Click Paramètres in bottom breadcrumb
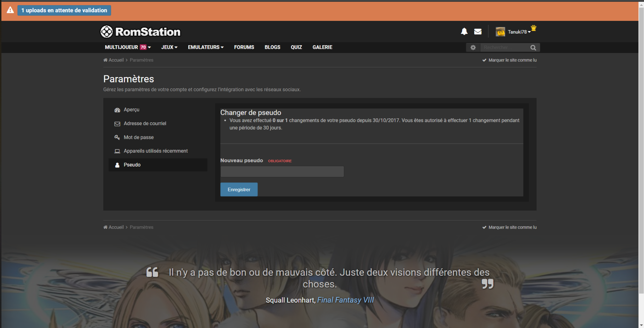Screen dimensions: 644x328 [142, 227]
